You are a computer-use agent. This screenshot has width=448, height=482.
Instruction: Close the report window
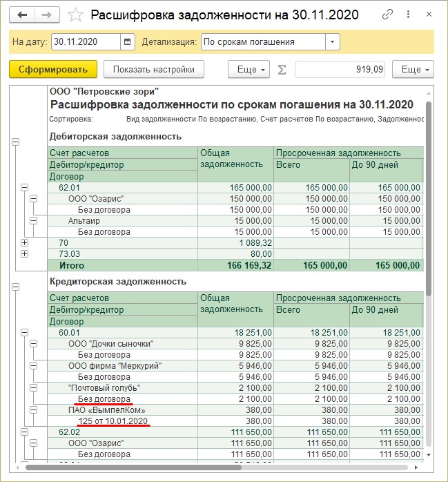[x=429, y=15]
